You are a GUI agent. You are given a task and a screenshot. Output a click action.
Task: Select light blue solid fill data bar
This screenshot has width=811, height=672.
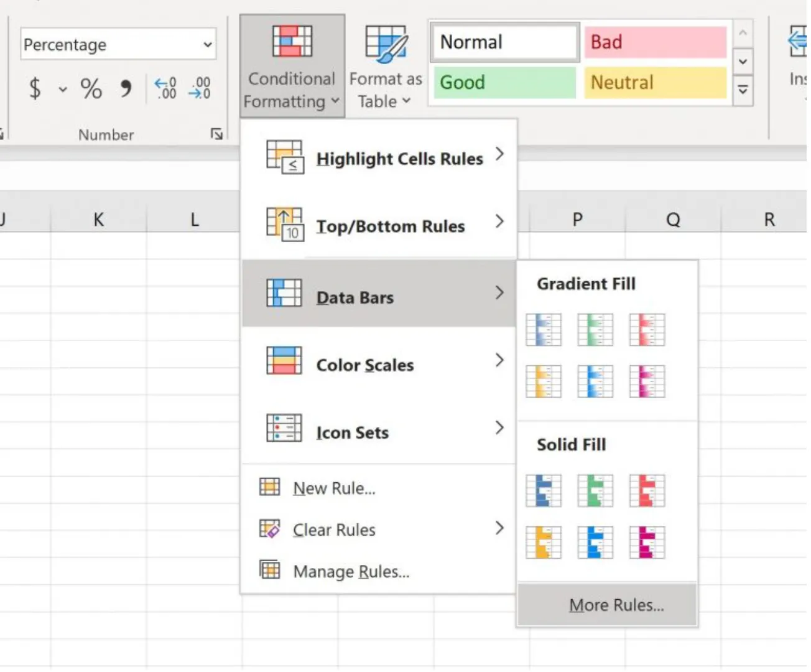point(595,542)
